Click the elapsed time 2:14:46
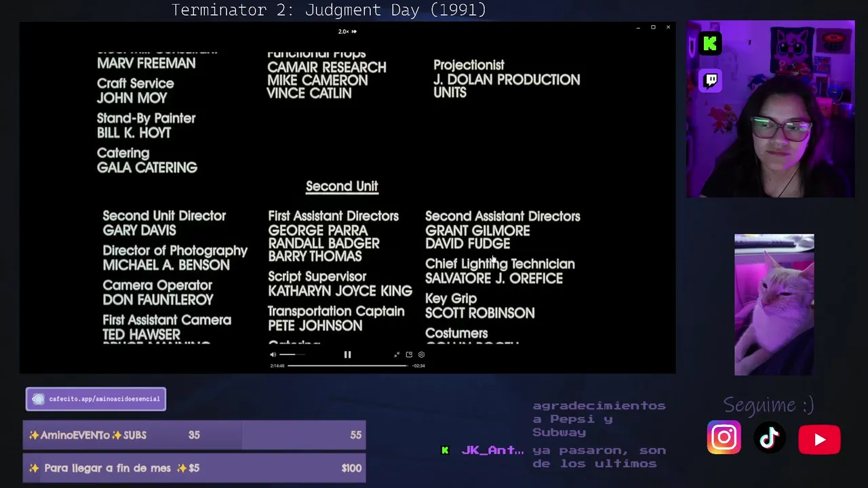The image size is (868, 488). 277,366
